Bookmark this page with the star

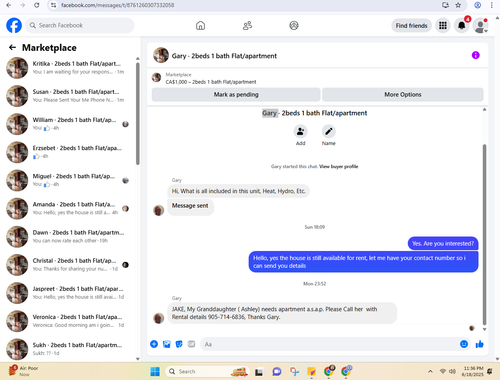[x=458, y=5]
